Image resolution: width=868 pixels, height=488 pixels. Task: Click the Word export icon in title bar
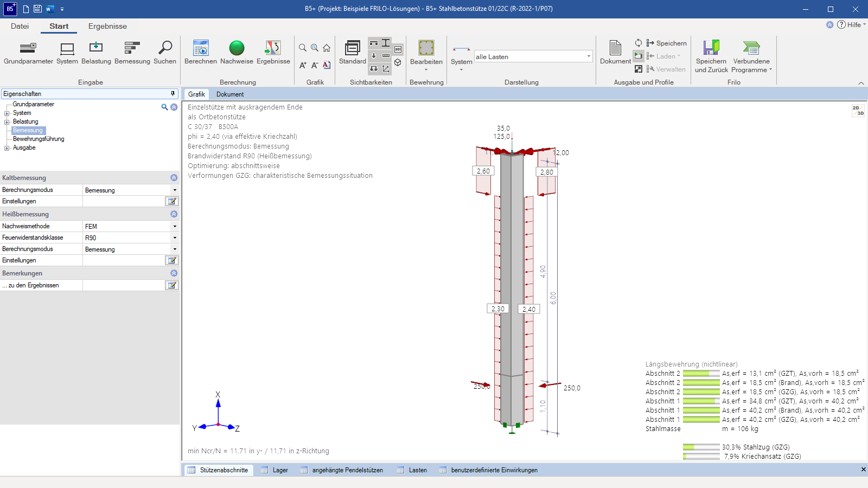(x=50, y=9)
